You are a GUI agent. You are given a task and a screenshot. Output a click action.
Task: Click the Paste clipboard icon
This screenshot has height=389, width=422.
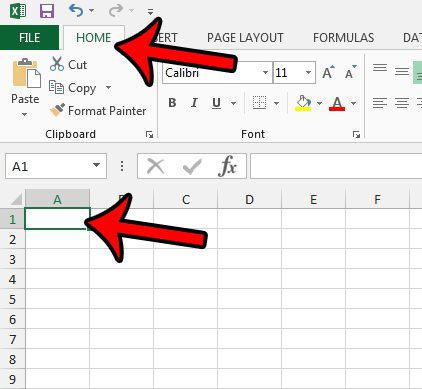[26, 73]
